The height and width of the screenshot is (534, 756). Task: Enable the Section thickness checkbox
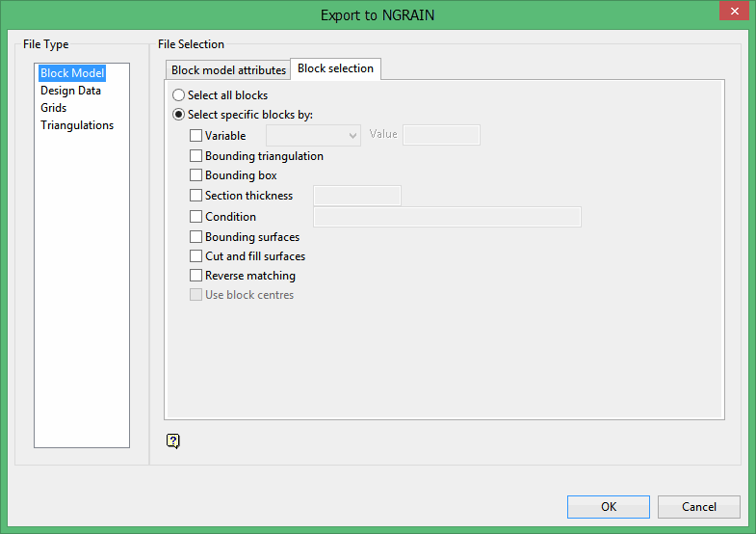[x=196, y=196]
